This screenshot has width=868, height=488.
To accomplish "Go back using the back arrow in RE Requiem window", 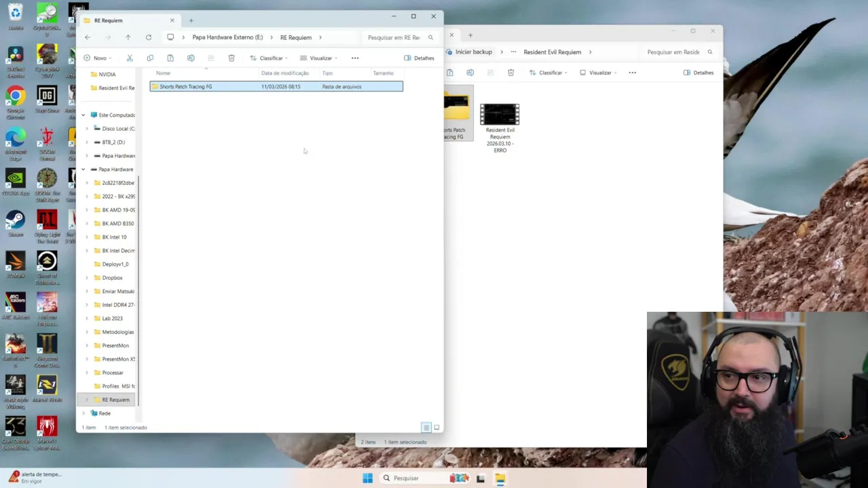I will (x=87, y=37).
